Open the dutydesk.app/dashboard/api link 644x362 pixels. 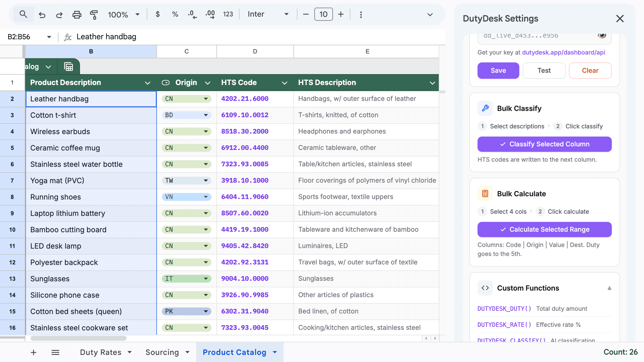pyautogui.click(x=563, y=52)
